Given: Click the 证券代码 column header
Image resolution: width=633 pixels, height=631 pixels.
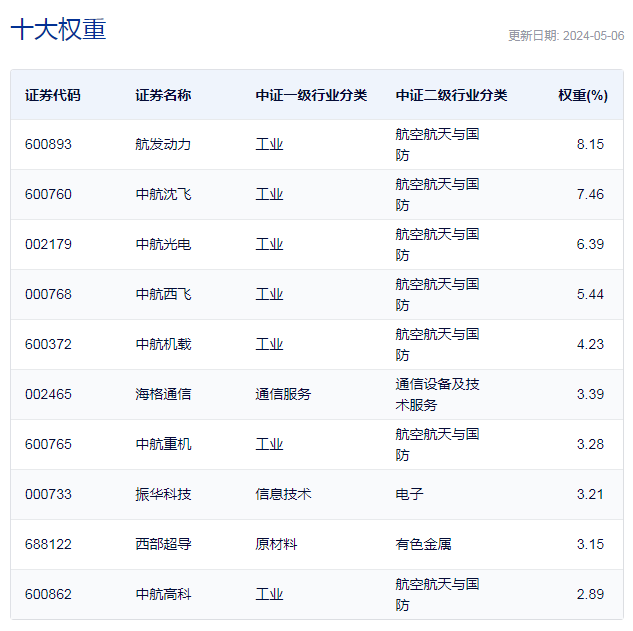Looking at the screenshot, I should [53, 95].
